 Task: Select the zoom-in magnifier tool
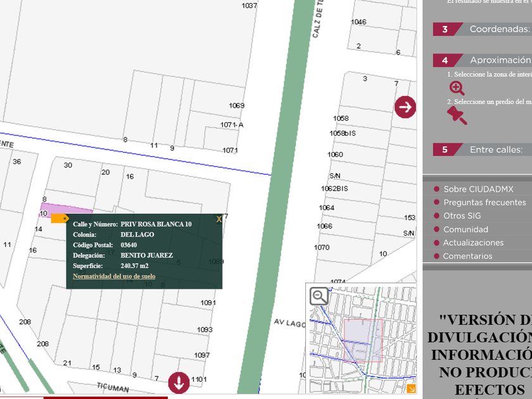point(457,88)
